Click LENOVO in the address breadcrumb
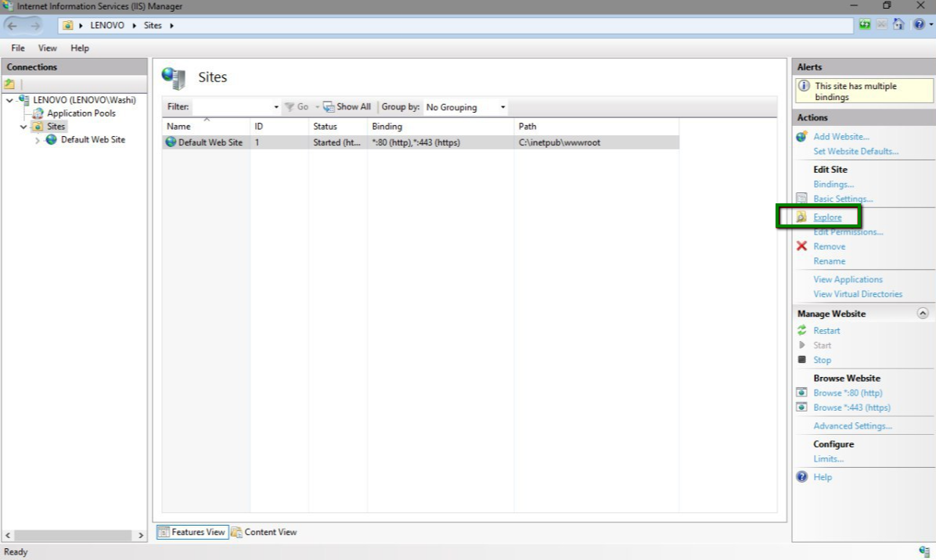 (107, 26)
